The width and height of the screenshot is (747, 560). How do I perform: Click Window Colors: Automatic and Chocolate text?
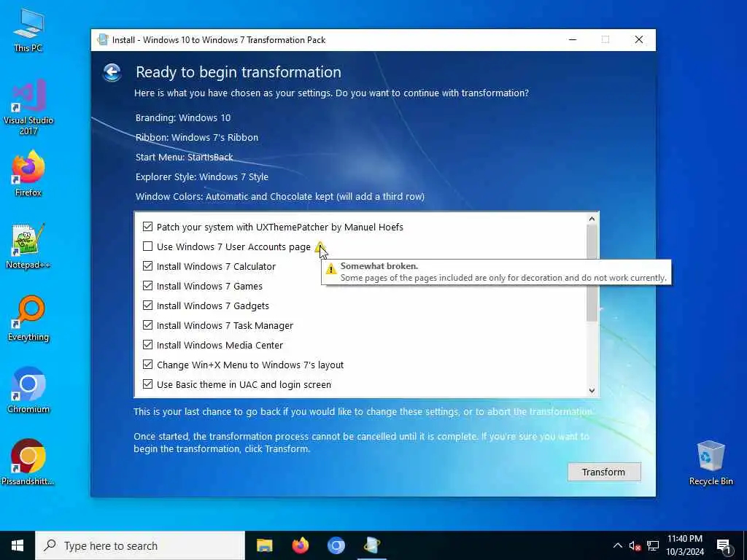click(280, 196)
